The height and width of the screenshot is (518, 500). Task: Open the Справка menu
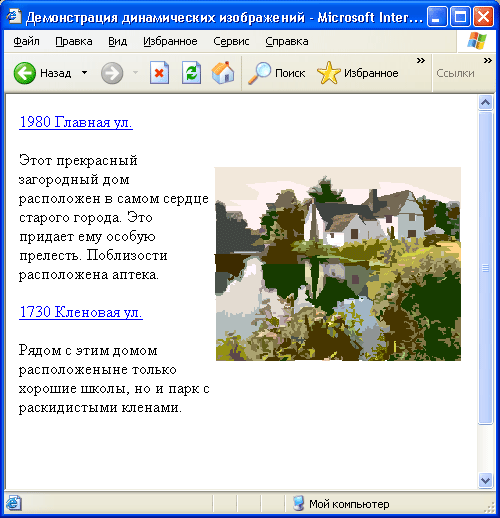287,41
